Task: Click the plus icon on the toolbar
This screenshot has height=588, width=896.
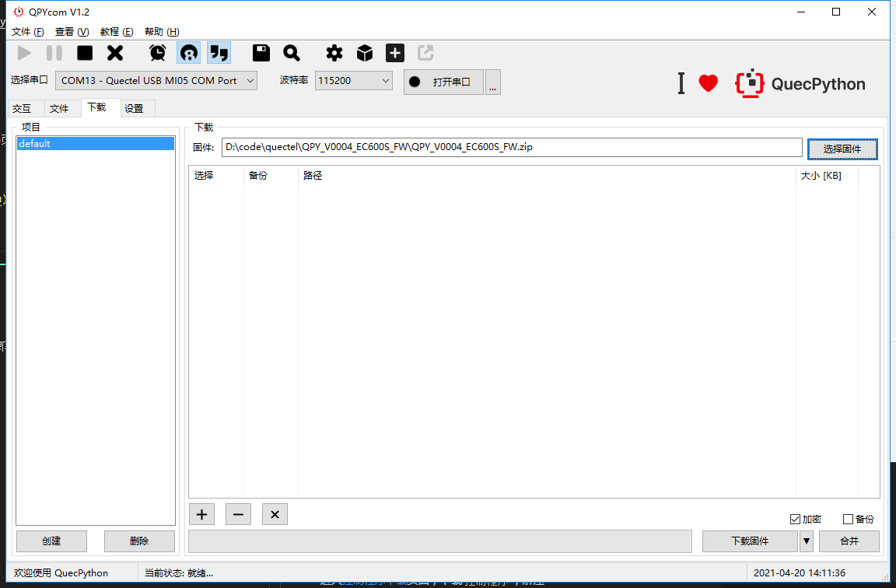Action: [x=394, y=52]
